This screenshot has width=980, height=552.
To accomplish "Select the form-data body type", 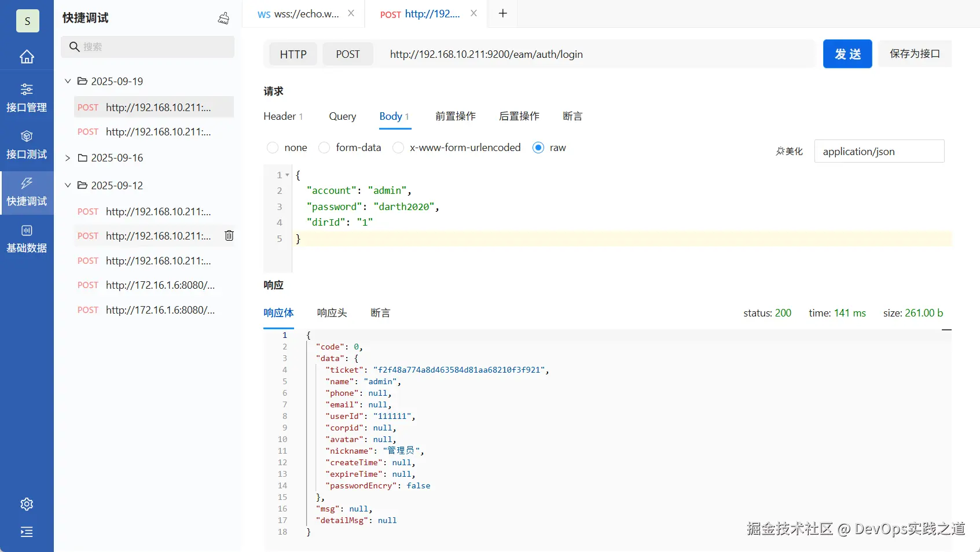I will tap(324, 148).
